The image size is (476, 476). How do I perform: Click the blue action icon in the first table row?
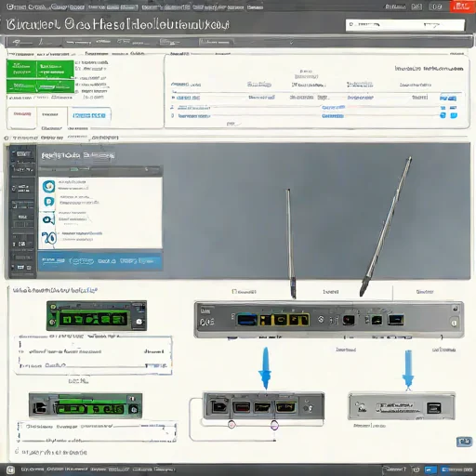coord(448,99)
